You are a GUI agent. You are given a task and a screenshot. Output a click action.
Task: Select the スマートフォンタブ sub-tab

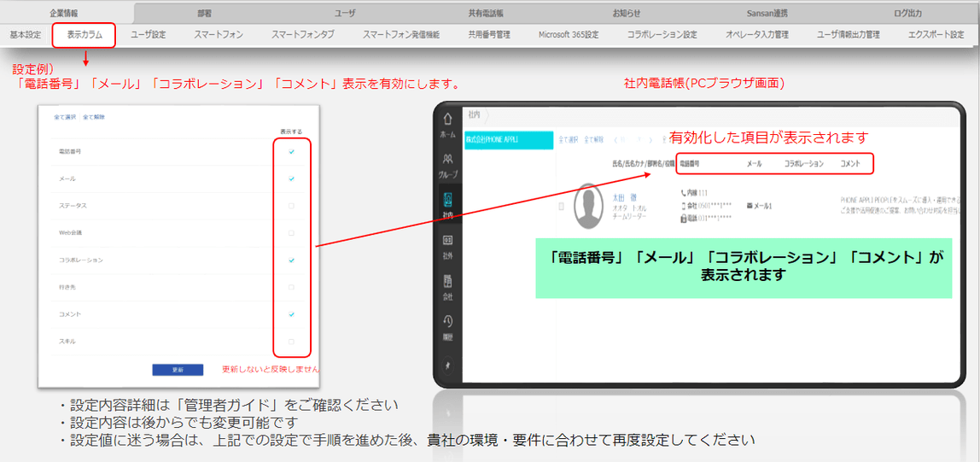click(302, 35)
